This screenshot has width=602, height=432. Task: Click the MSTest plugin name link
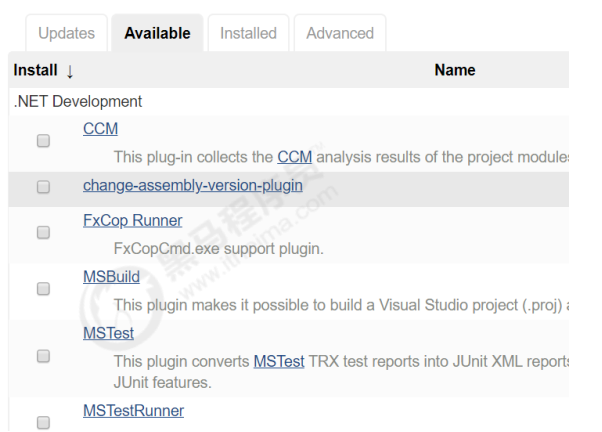pos(108,333)
